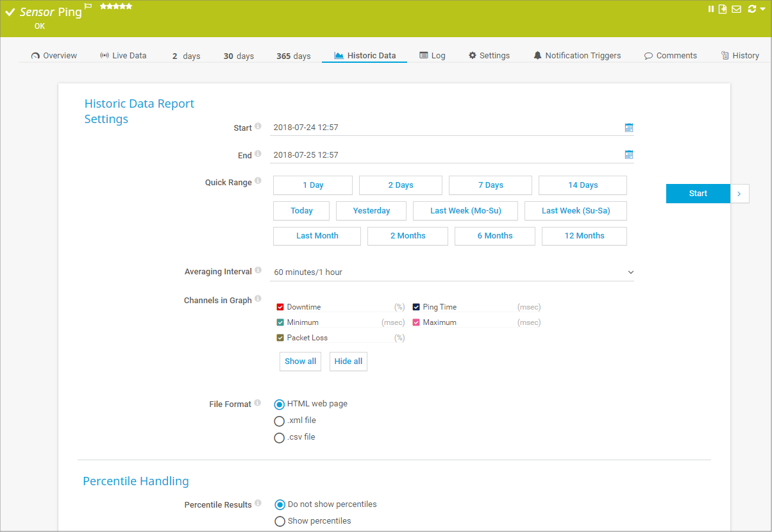Open the Live Data tab
Image resolution: width=772 pixels, height=532 pixels.
tap(123, 56)
